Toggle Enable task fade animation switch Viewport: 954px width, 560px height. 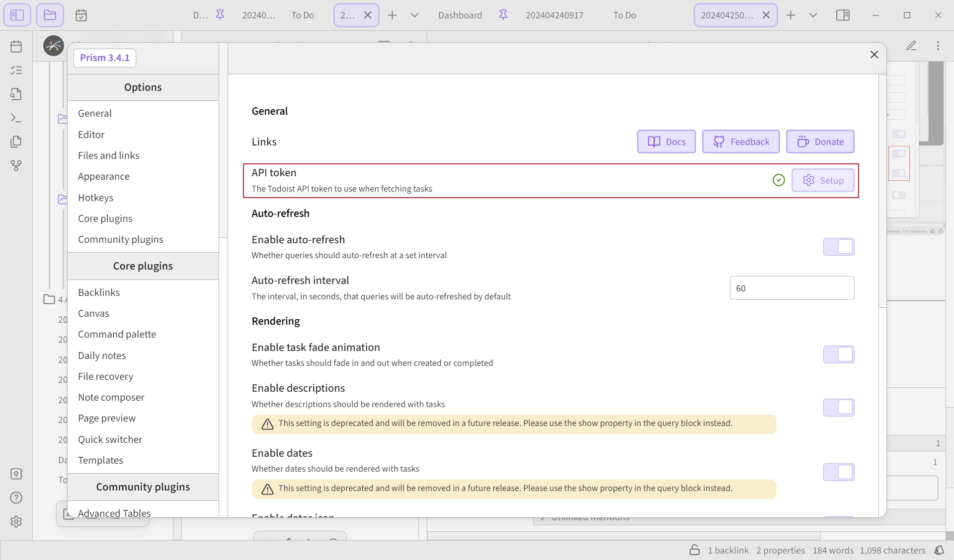coord(839,354)
